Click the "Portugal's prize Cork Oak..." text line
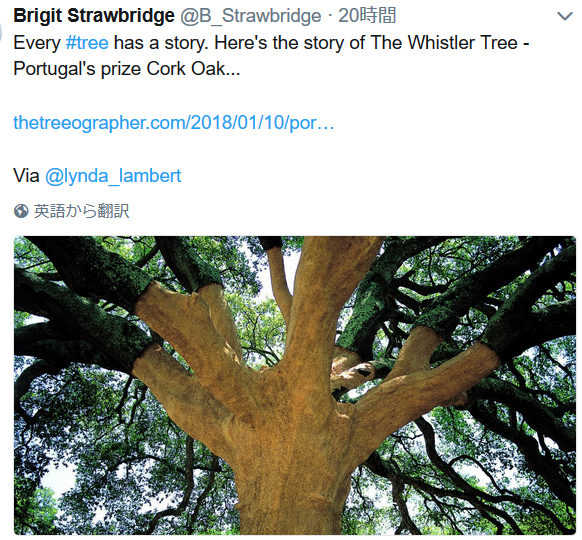Image resolution: width=582 pixels, height=540 pixels. (127, 69)
